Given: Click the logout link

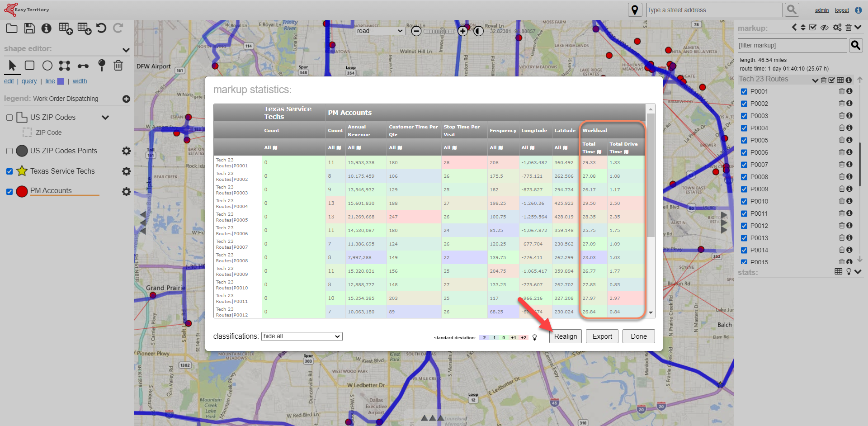Looking at the screenshot, I should tap(841, 10).
